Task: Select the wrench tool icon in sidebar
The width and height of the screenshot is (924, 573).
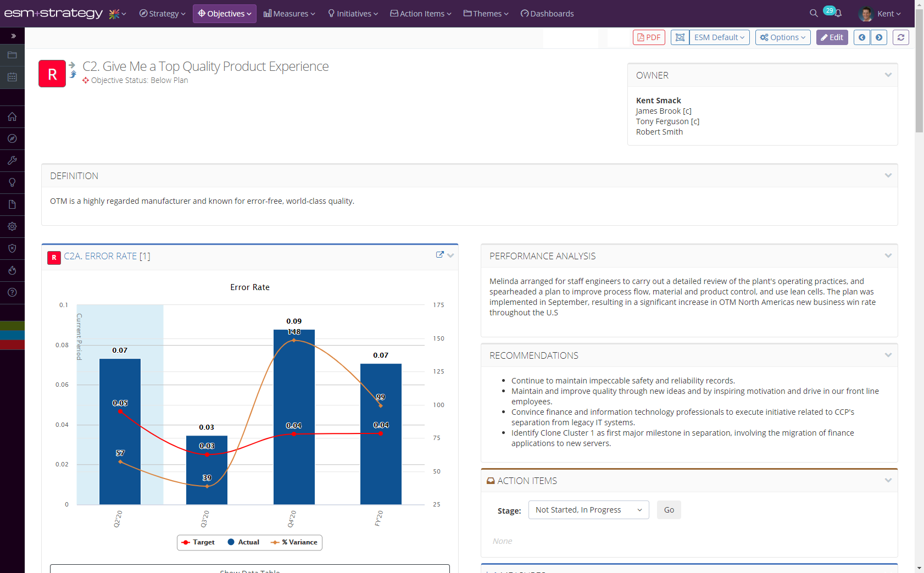Action: 12,160
